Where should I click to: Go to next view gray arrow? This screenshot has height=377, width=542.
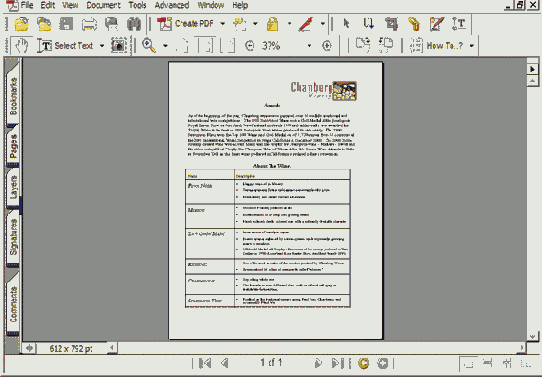tap(383, 363)
